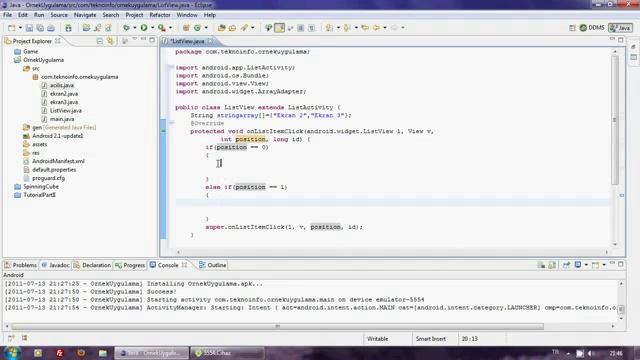Click the Print toolbar icon
640x360 pixels.
pos(51,28)
